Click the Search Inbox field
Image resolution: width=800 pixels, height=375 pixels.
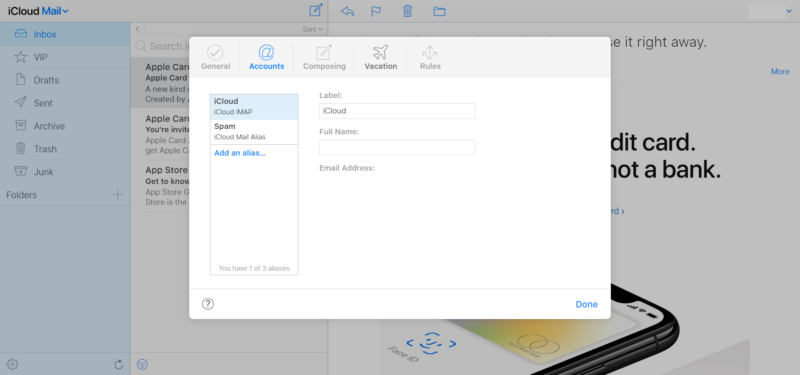162,46
